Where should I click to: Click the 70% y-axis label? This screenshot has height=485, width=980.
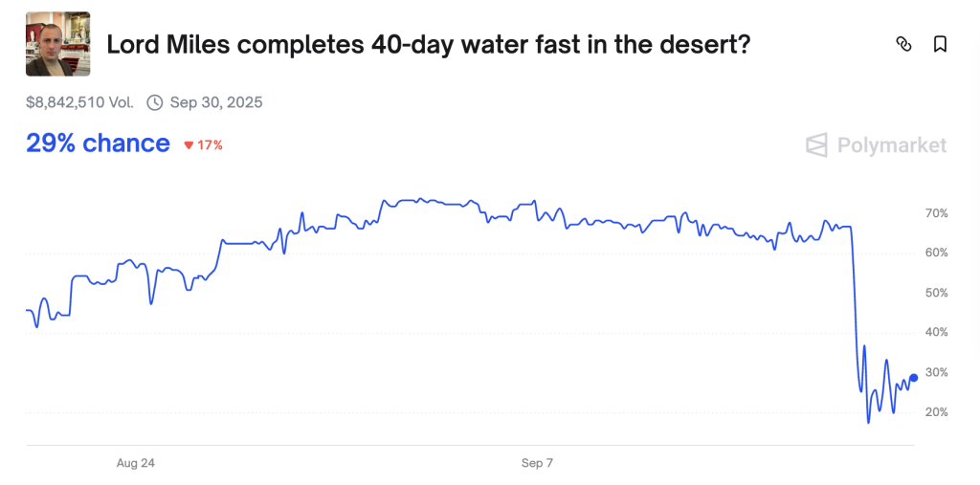(936, 213)
